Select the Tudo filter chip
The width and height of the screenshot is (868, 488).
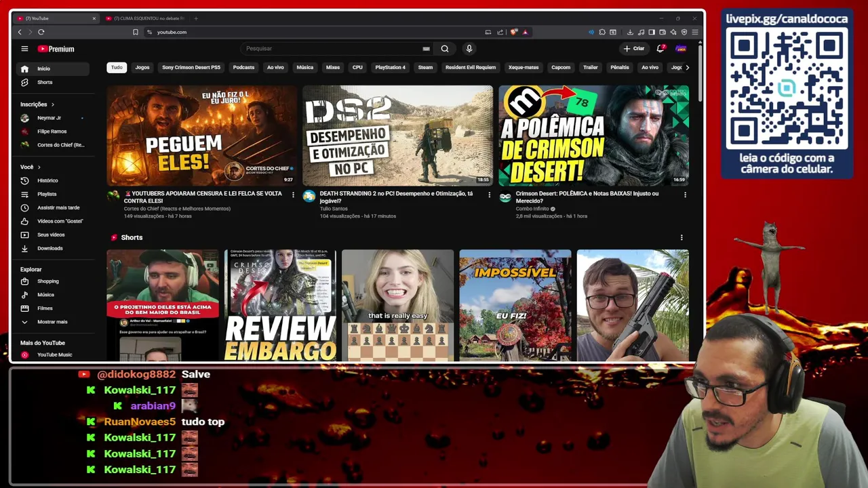tap(117, 67)
